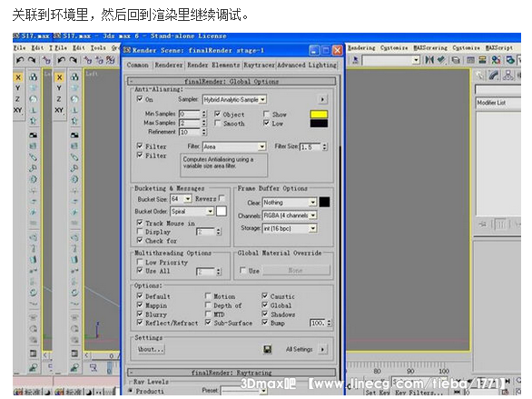Click the white Bucket Order color swatch
This screenshot has height=399, width=532.
click(222, 212)
